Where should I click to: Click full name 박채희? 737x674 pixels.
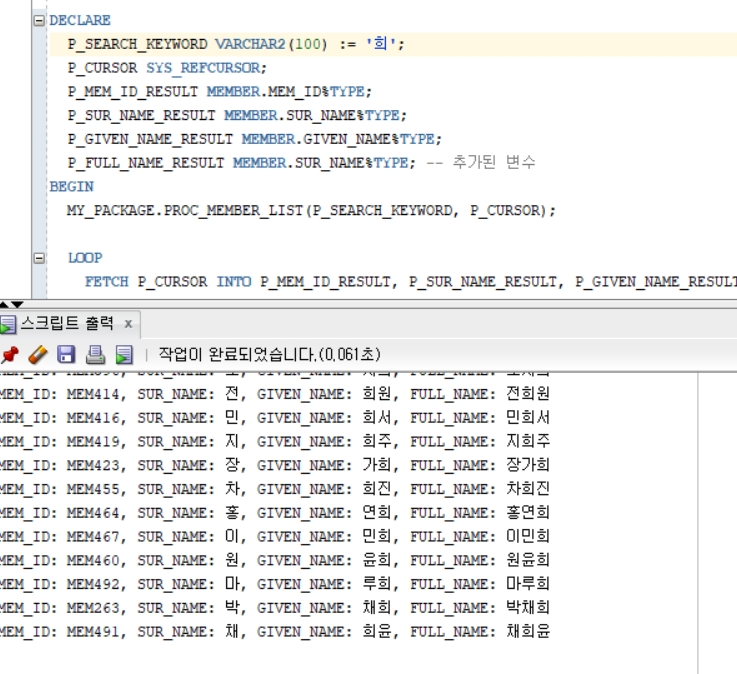tap(528, 607)
